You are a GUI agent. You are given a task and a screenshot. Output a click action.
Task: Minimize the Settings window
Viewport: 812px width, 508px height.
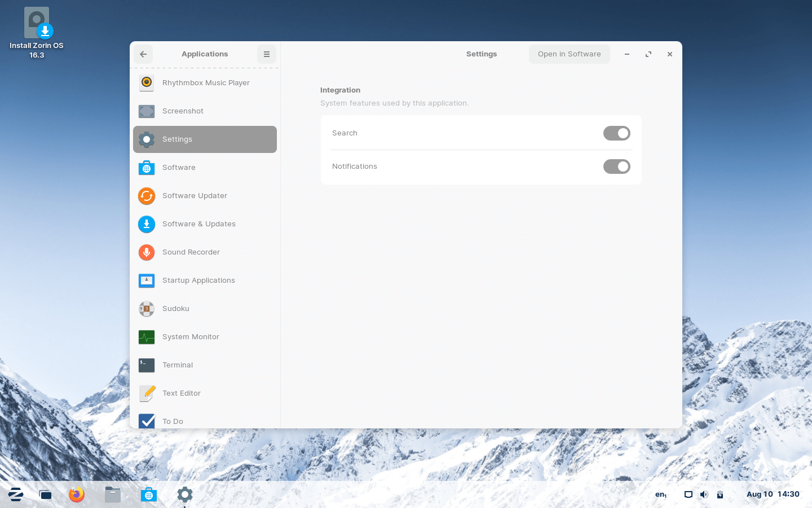pyautogui.click(x=627, y=54)
